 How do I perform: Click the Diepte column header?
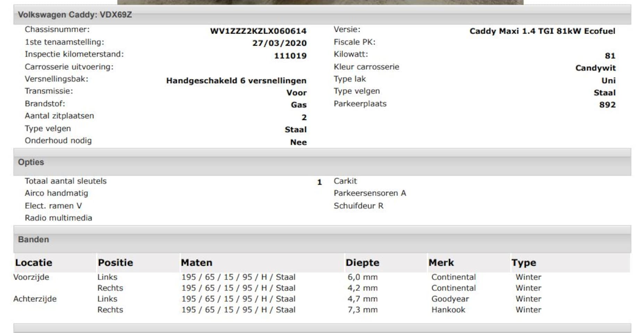(x=362, y=263)
